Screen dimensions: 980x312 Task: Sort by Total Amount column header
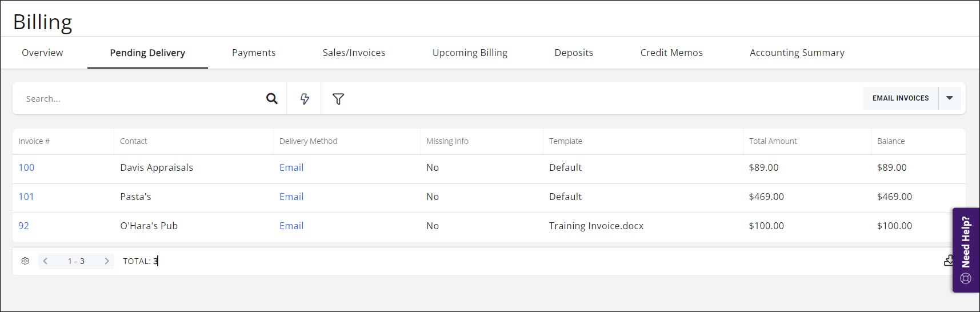coord(773,141)
